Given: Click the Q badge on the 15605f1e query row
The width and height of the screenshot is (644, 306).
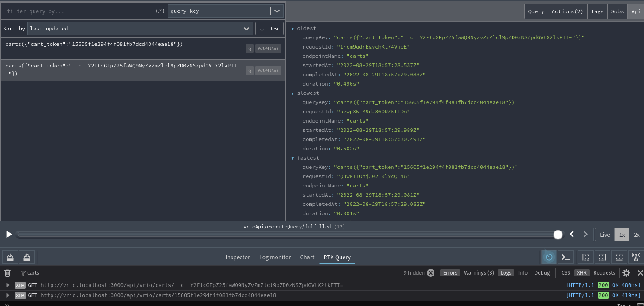Looking at the screenshot, I should click(250, 49).
